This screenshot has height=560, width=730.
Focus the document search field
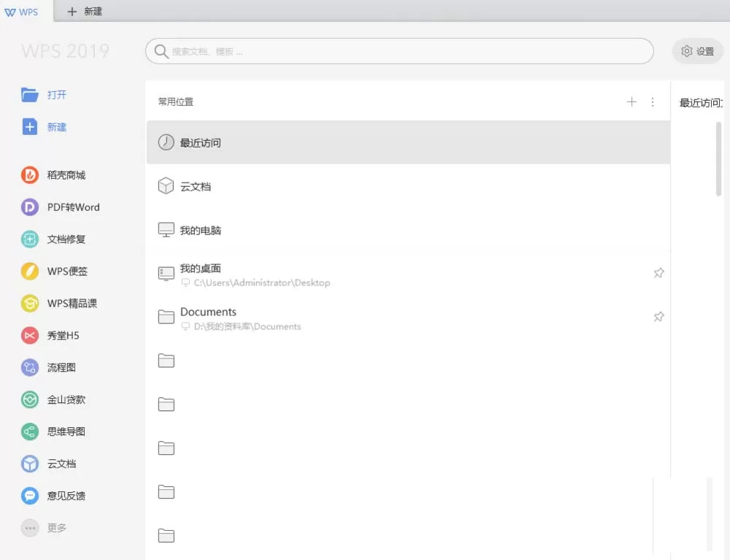[399, 51]
